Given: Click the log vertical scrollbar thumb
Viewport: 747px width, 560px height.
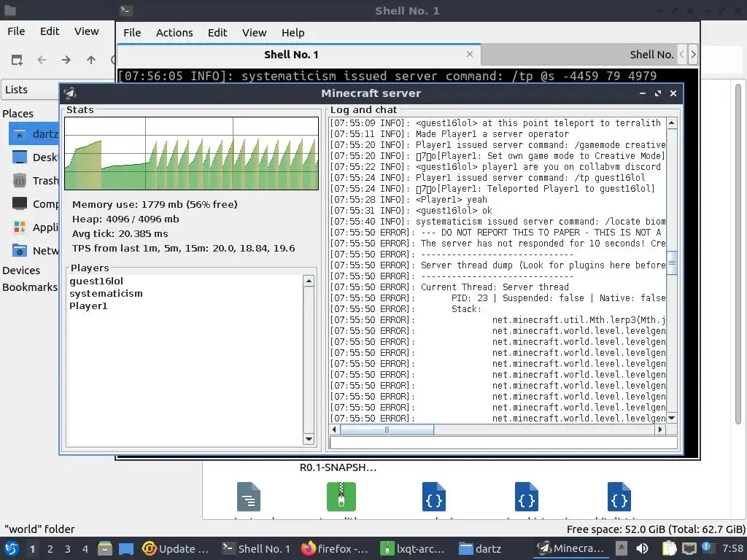Looking at the screenshot, I should coord(672,262).
